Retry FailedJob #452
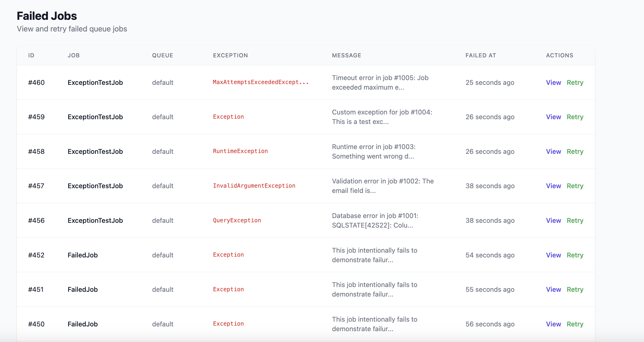The image size is (644, 342). pyautogui.click(x=575, y=255)
